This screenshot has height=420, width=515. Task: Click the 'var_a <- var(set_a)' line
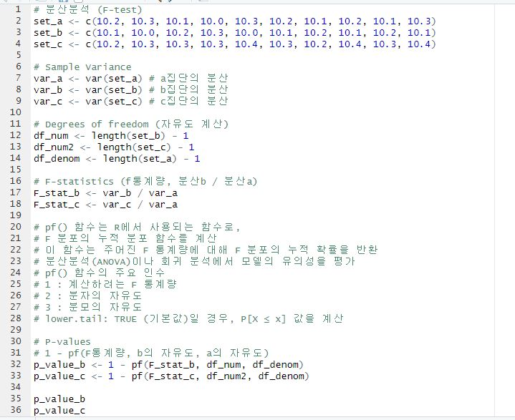click(131, 79)
